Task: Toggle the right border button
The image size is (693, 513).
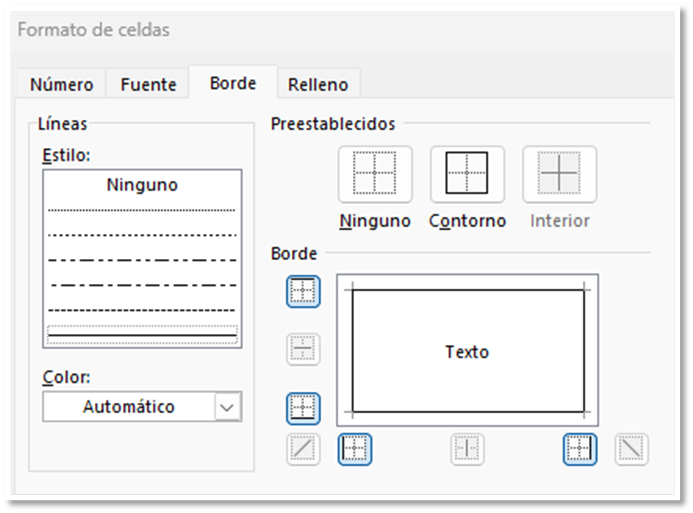Action: point(579,449)
